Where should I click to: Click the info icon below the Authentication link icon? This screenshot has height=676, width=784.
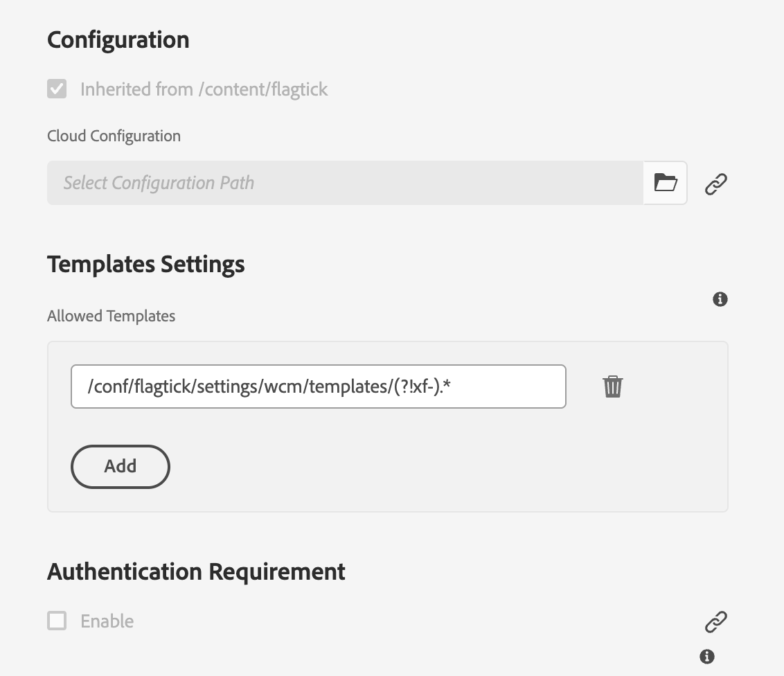pyautogui.click(x=706, y=656)
